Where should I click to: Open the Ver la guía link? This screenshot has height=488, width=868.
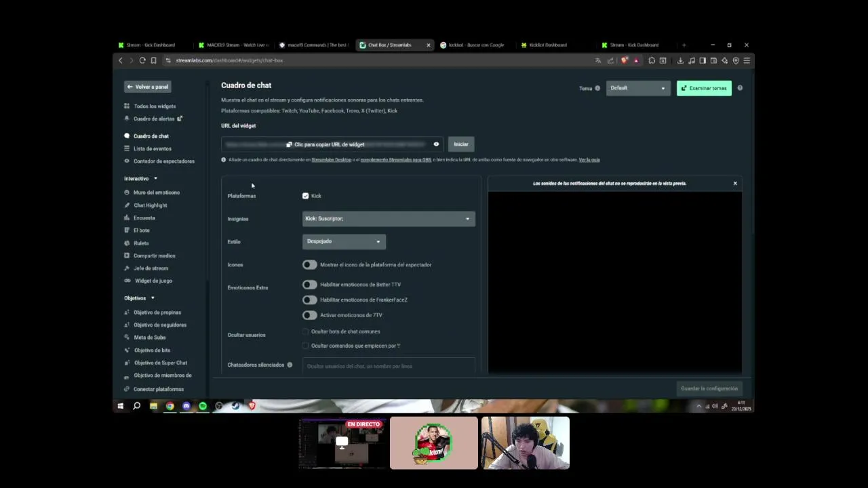[589, 160]
